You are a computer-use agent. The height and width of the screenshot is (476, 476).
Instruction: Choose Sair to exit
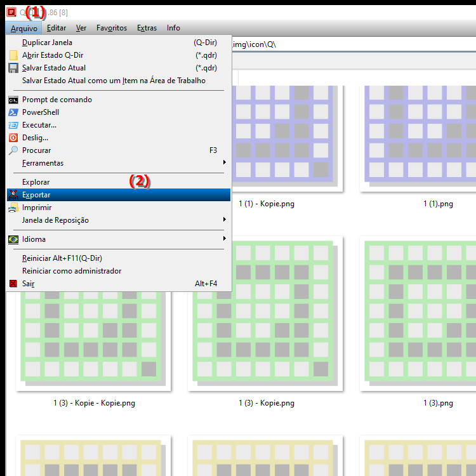(x=119, y=284)
